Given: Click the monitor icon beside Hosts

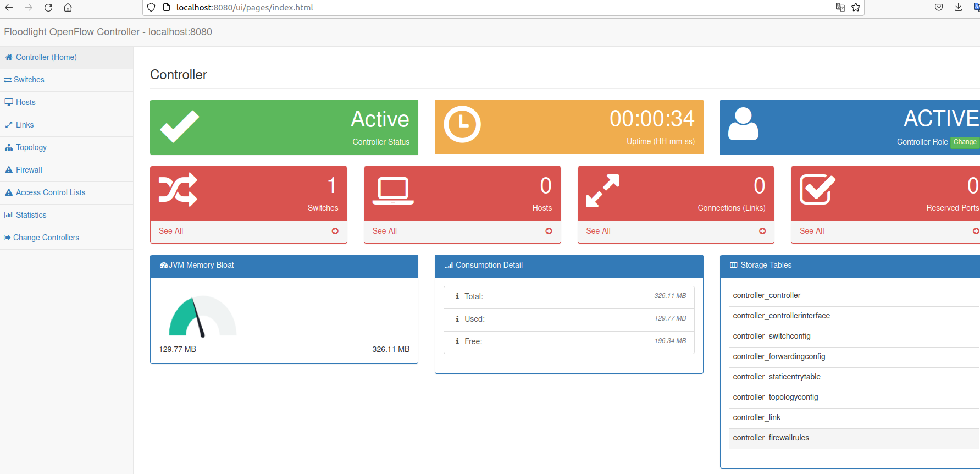Looking at the screenshot, I should (9, 102).
